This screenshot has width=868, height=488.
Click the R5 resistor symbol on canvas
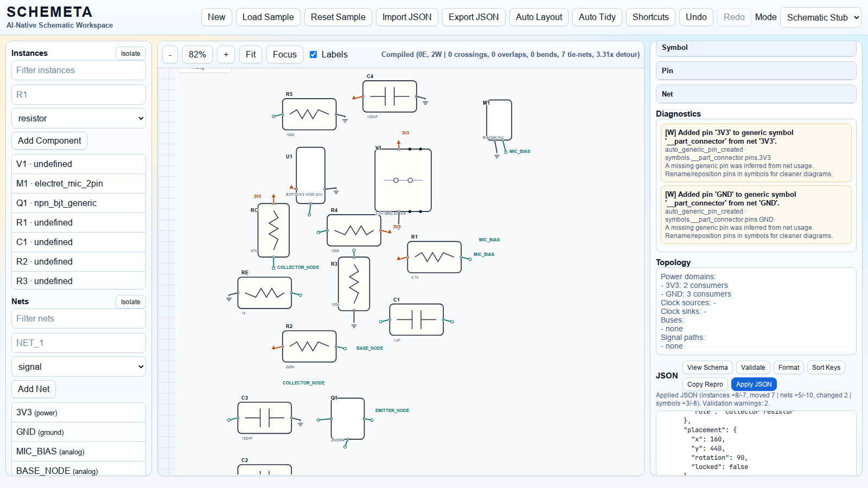[x=309, y=114]
